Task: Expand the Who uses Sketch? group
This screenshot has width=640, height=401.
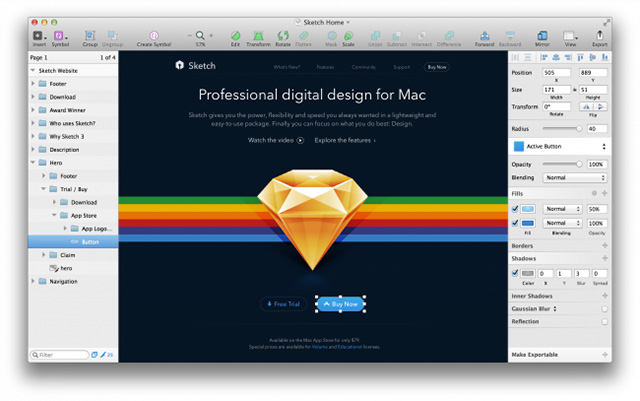Action: click(x=33, y=123)
